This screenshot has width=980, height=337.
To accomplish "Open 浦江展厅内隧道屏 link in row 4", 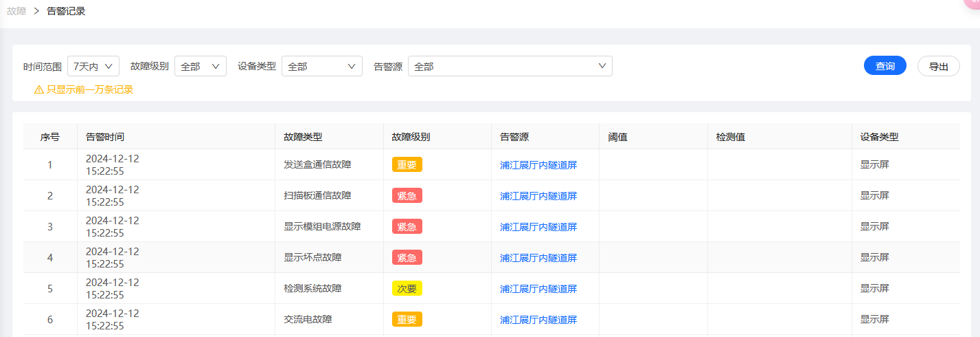I will [538, 258].
